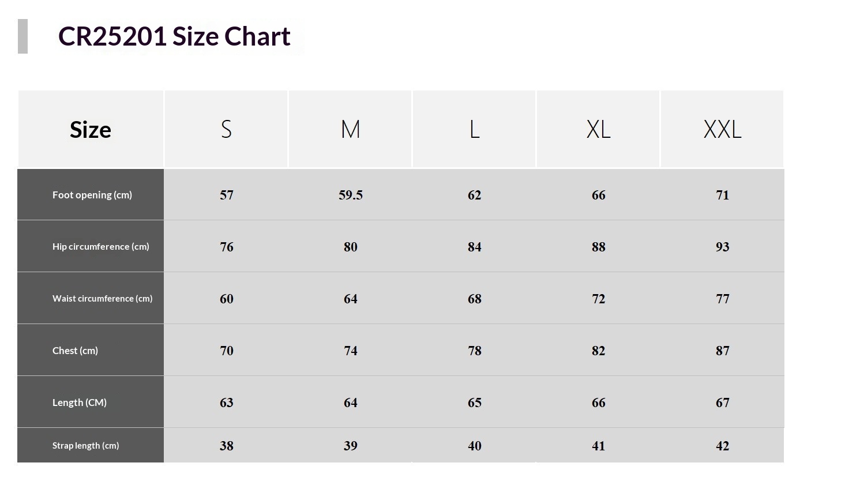860x504 pixels.
Task: Select the Chest (cm) row label
Action: click(x=75, y=351)
